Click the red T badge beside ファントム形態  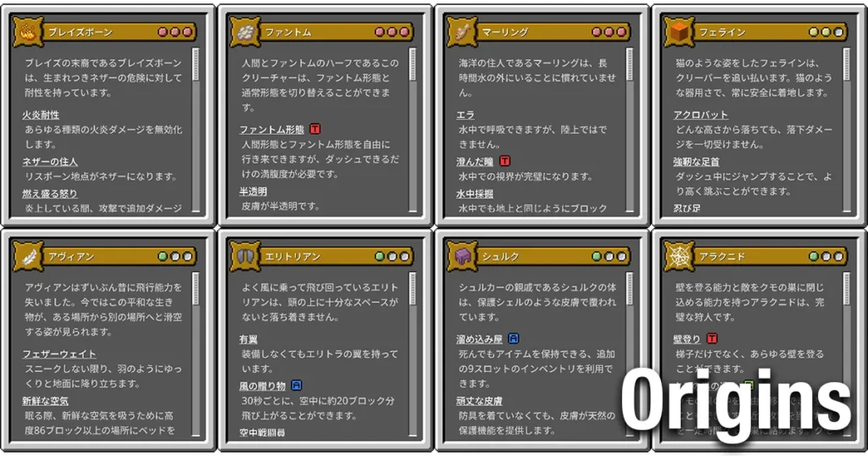click(315, 129)
